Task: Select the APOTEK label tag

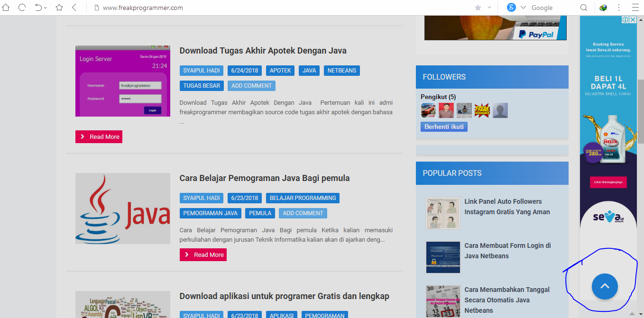Action: pos(280,71)
